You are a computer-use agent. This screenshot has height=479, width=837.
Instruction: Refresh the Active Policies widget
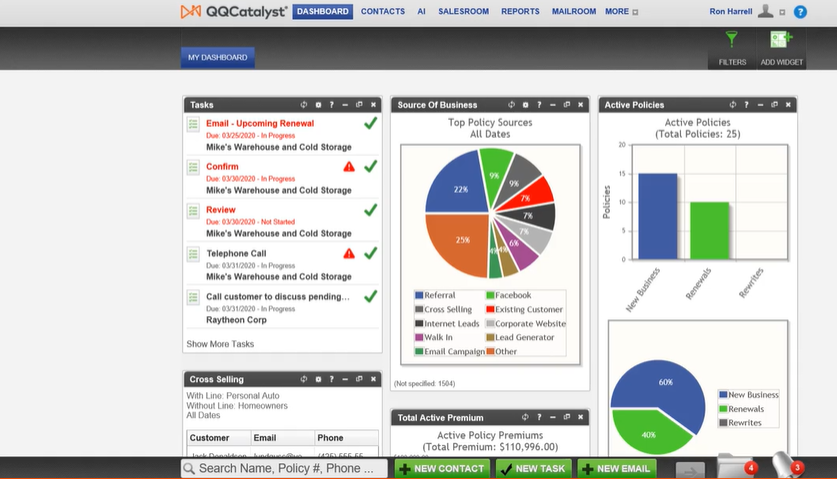click(733, 105)
